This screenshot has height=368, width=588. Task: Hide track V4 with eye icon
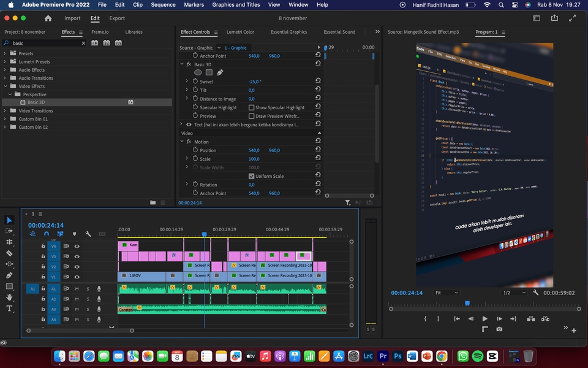tap(77, 246)
